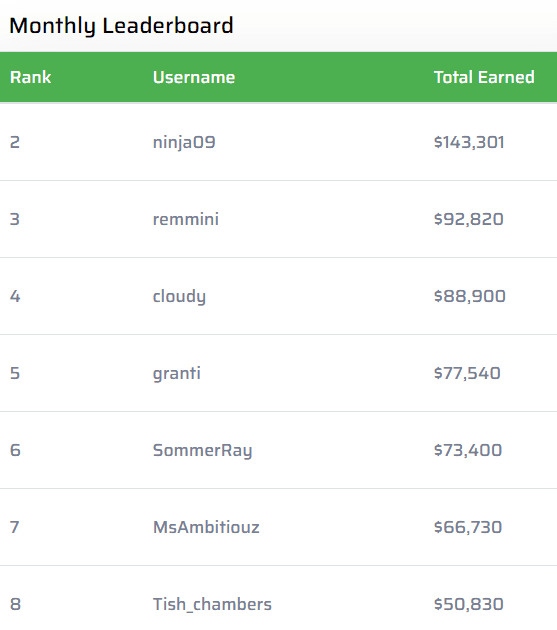557x630 pixels.
Task: Click the $88,900 earnings value
Action: click(x=470, y=297)
